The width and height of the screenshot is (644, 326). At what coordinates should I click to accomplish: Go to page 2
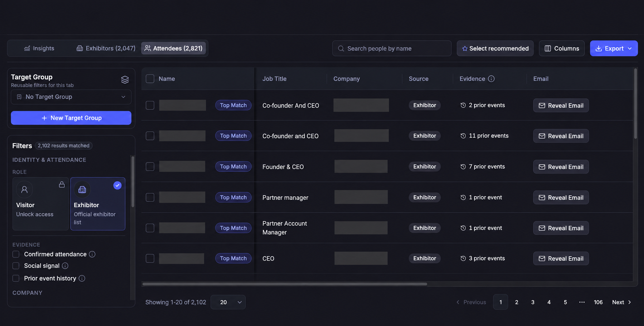coord(517,302)
